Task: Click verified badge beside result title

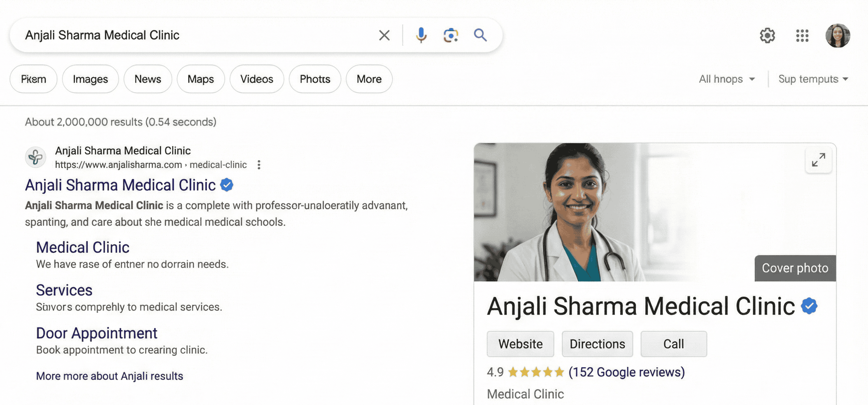Action: 227,185
